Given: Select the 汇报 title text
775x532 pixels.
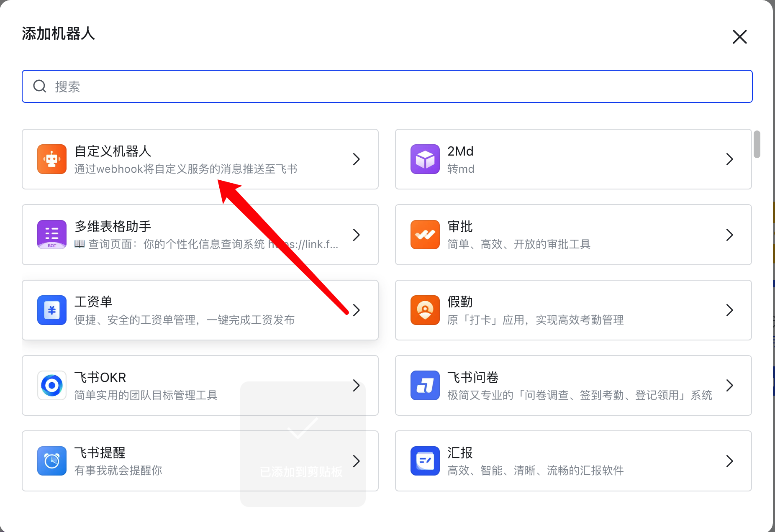Looking at the screenshot, I should coord(460,453).
